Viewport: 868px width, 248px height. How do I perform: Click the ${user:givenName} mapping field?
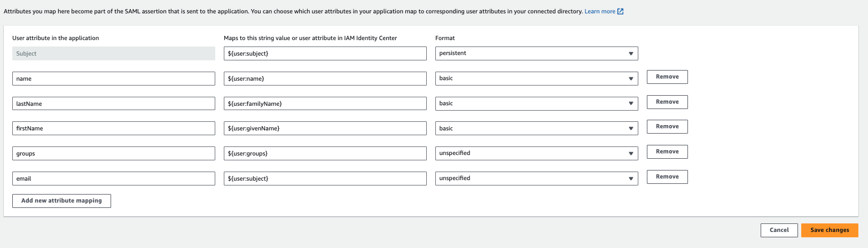(325, 128)
